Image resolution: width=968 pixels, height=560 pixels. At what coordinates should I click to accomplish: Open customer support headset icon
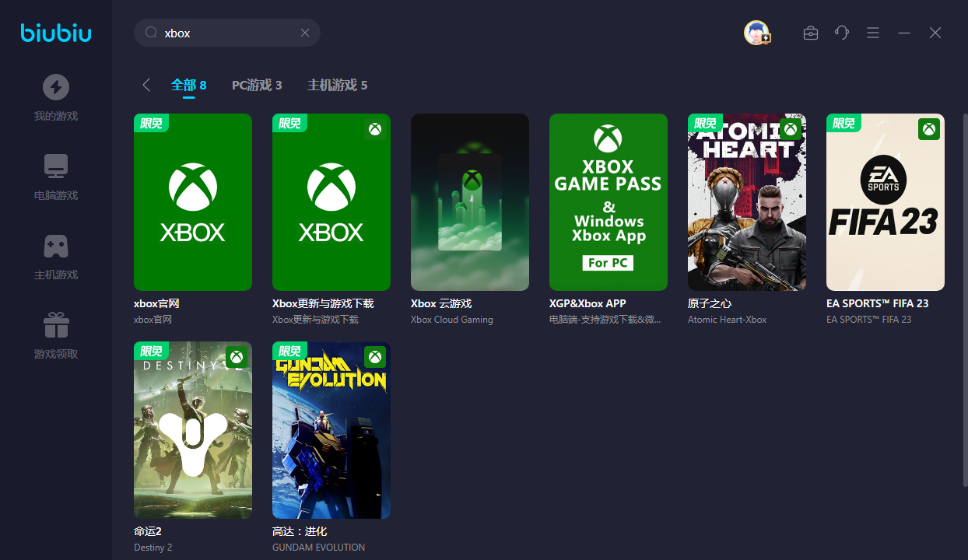coord(842,33)
